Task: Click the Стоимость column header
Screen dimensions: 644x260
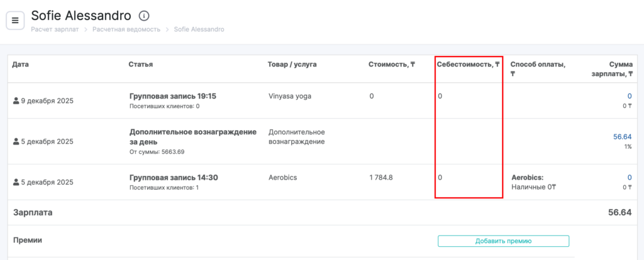Action: coord(392,65)
